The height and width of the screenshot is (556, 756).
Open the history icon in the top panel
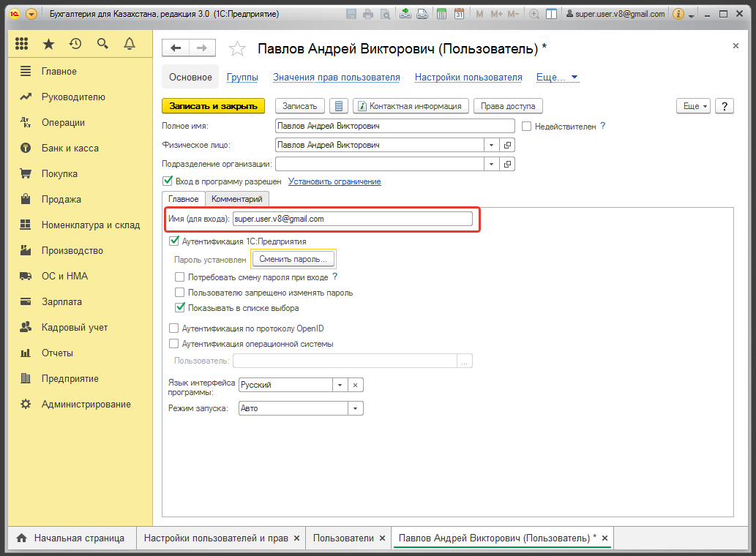(75, 44)
